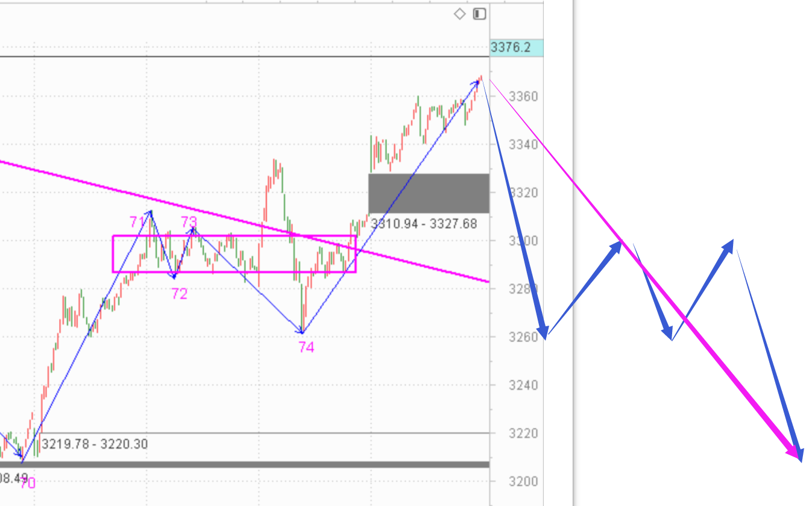Click the dark gray support band at bottom
Screen dimensions: 812x506
pyautogui.click(x=245, y=464)
